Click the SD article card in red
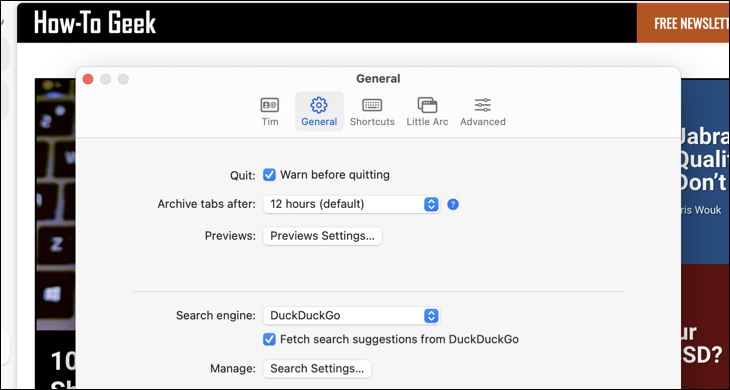This screenshot has width=730, height=390. pyautogui.click(x=705, y=327)
